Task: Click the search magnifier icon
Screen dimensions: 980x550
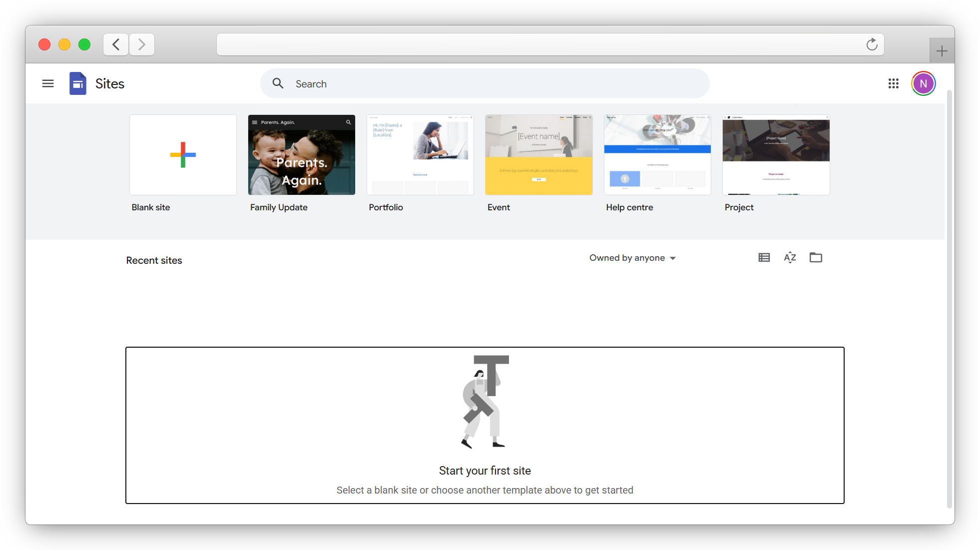Action: (x=278, y=83)
